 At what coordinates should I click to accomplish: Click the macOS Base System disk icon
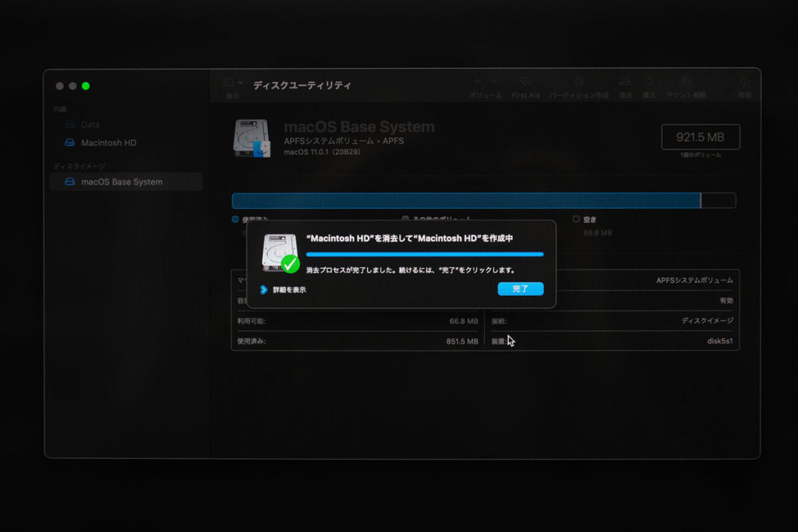252,139
